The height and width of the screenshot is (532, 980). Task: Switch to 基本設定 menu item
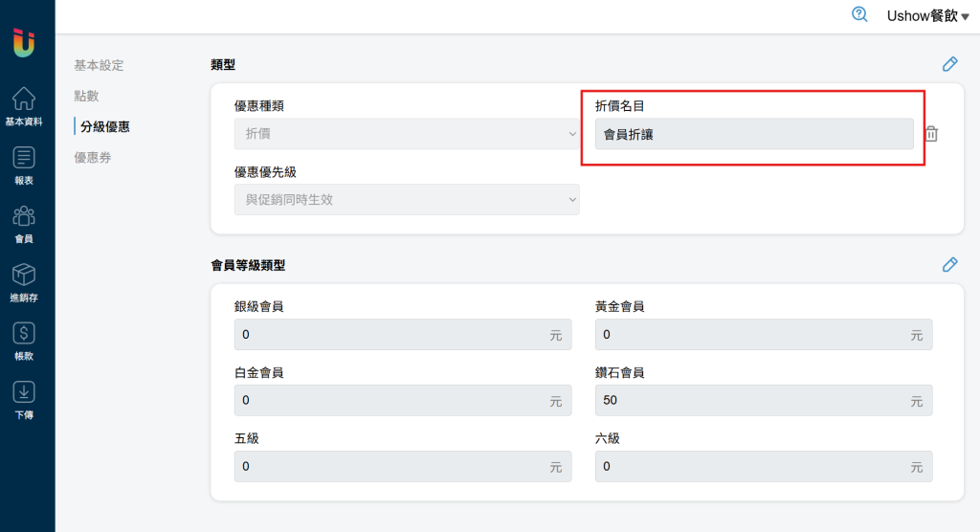coord(99,65)
